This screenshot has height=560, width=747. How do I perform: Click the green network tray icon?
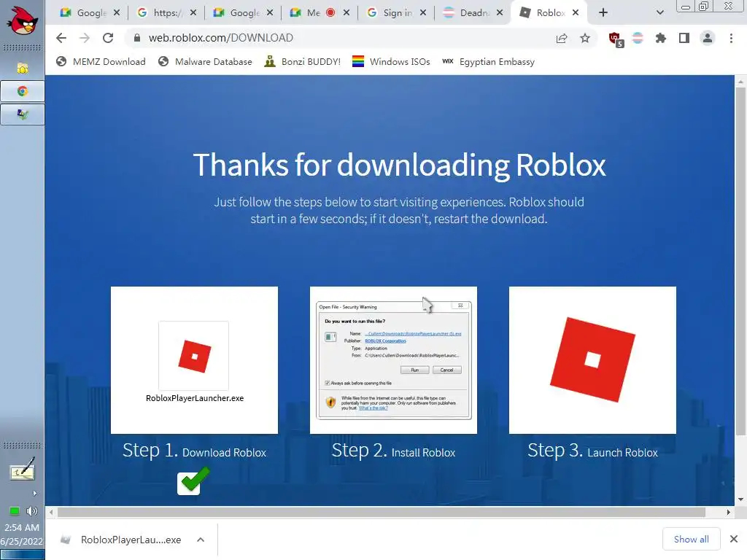click(x=15, y=511)
